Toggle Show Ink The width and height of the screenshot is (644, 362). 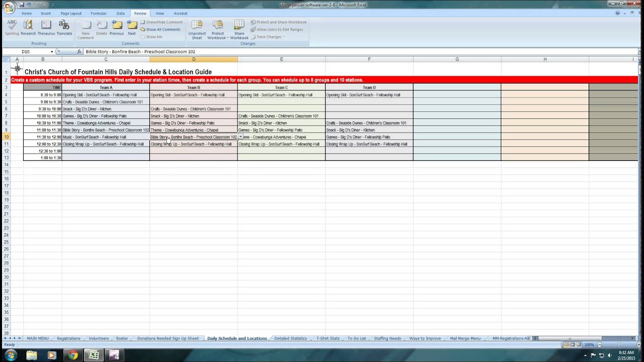tap(151, 37)
